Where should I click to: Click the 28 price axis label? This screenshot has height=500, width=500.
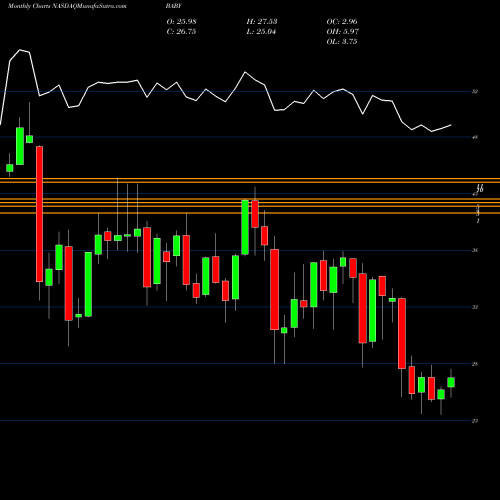tap(475, 364)
